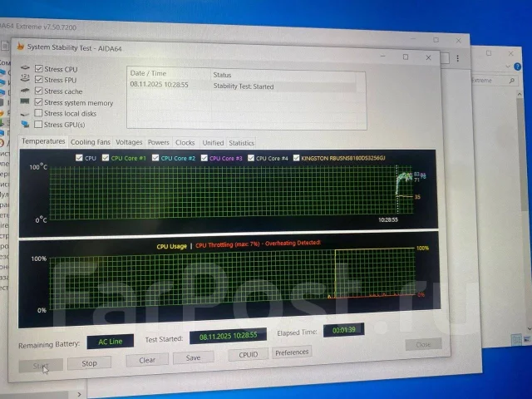Expand the ribbon chevron in Explorer window
Screen dimensions: 532x399
(x=508, y=66)
